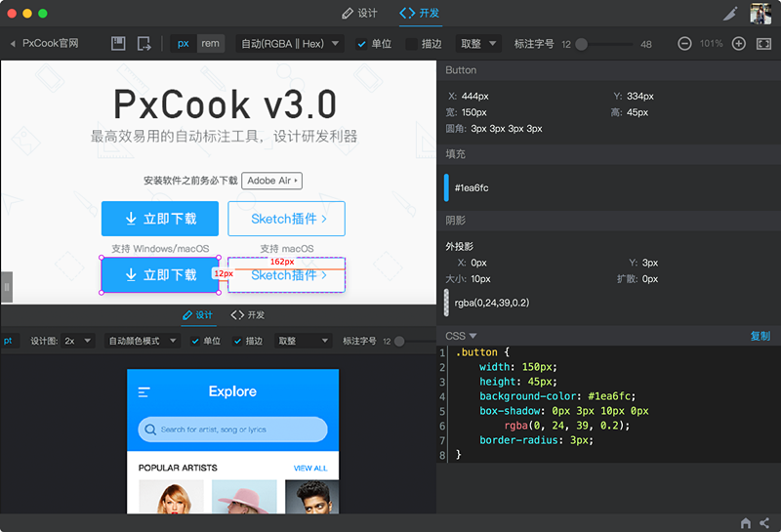The width and height of the screenshot is (781, 532).
Task: Click the Adobe Air download button
Action: (272, 181)
